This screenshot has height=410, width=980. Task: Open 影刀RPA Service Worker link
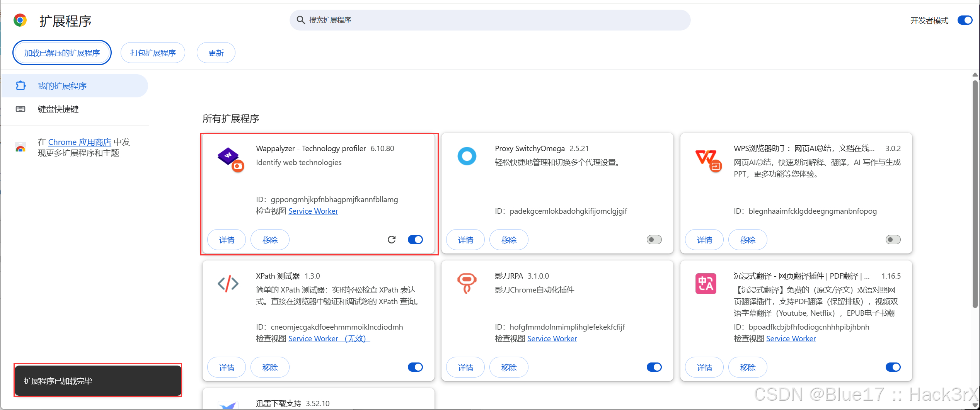click(x=552, y=339)
